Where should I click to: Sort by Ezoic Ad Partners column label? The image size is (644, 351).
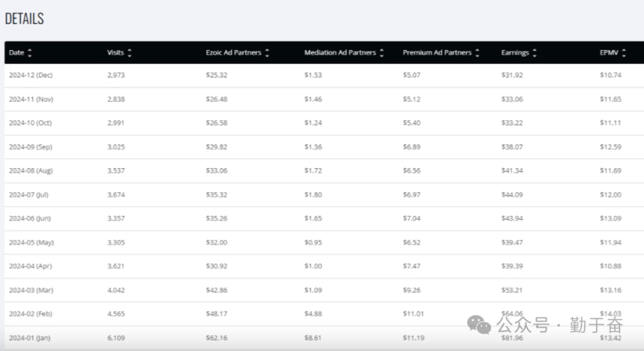(x=233, y=53)
